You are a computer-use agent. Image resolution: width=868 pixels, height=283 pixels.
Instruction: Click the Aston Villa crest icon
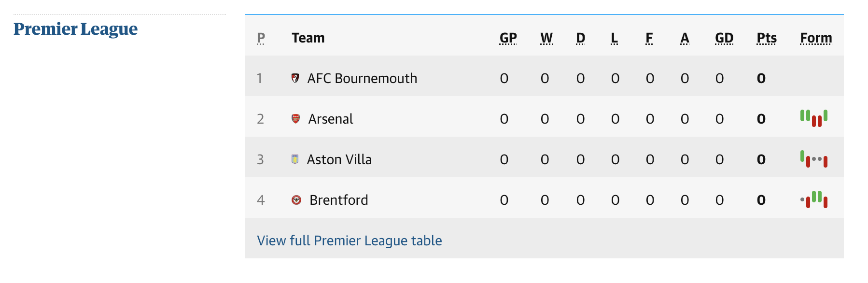(295, 159)
